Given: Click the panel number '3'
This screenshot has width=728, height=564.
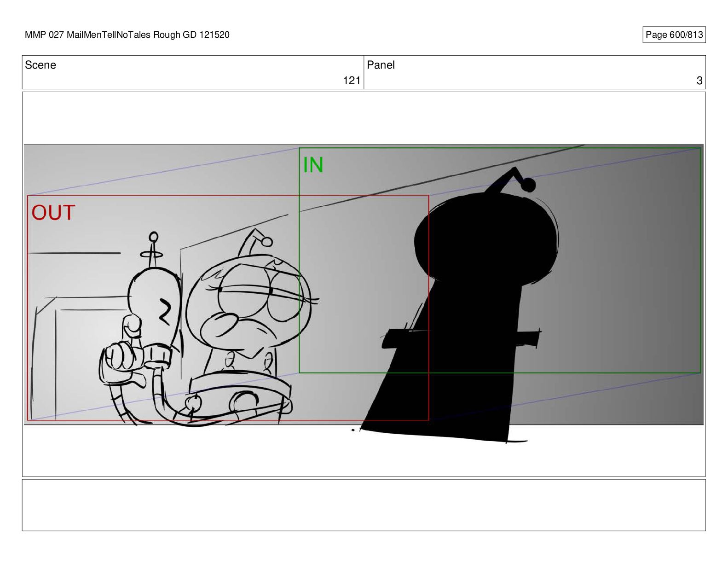Looking at the screenshot, I should click(699, 81).
